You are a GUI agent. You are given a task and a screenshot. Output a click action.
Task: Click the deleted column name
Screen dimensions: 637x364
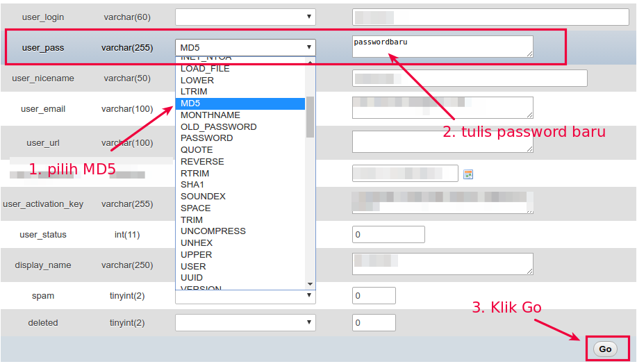pyautogui.click(x=43, y=322)
